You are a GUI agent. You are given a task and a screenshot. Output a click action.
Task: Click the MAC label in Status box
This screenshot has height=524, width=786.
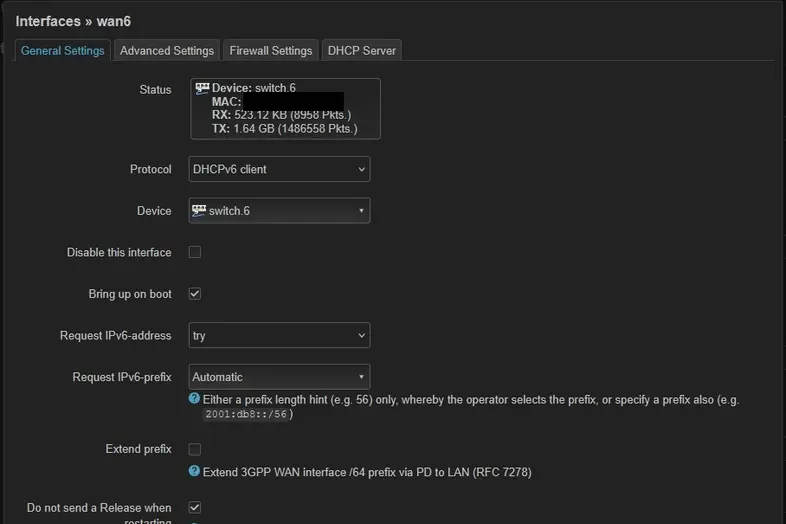(x=226, y=102)
